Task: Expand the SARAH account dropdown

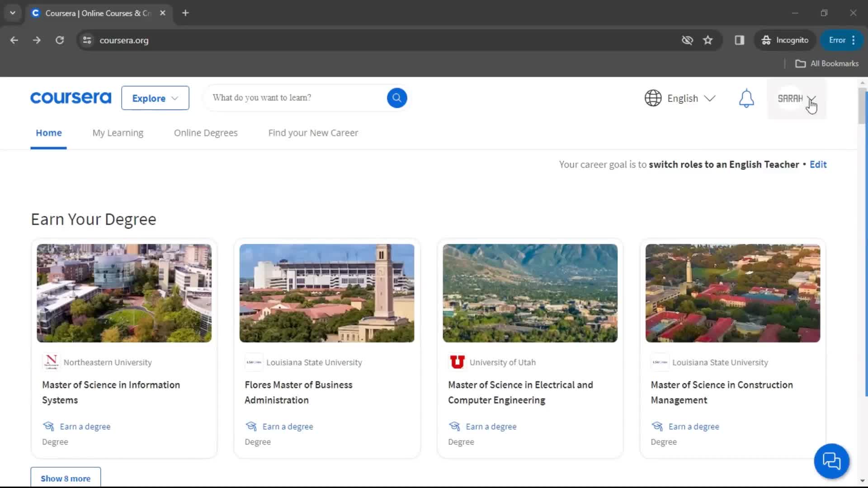Action: coord(811,99)
